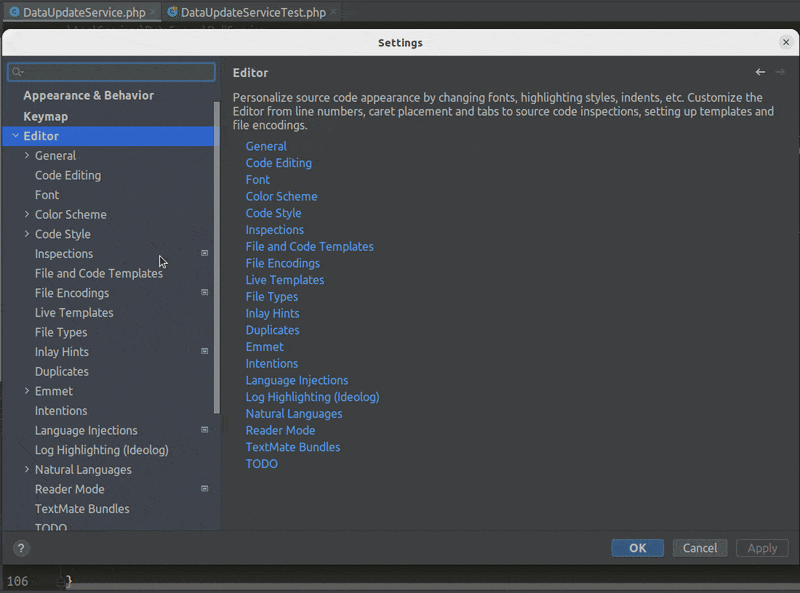Screen dimensions: 800x593
Task: Click the project-level icon beside Reader Mode
Action: point(205,488)
